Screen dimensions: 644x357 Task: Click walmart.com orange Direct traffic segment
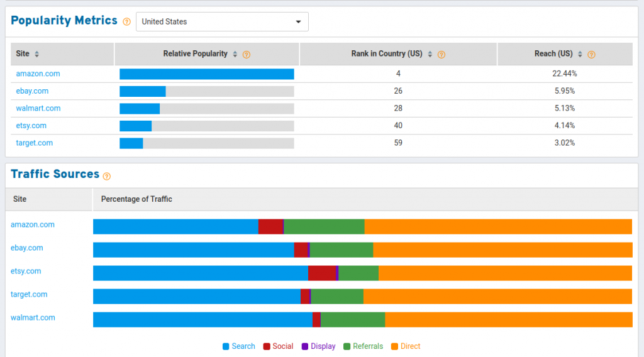click(508, 320)
